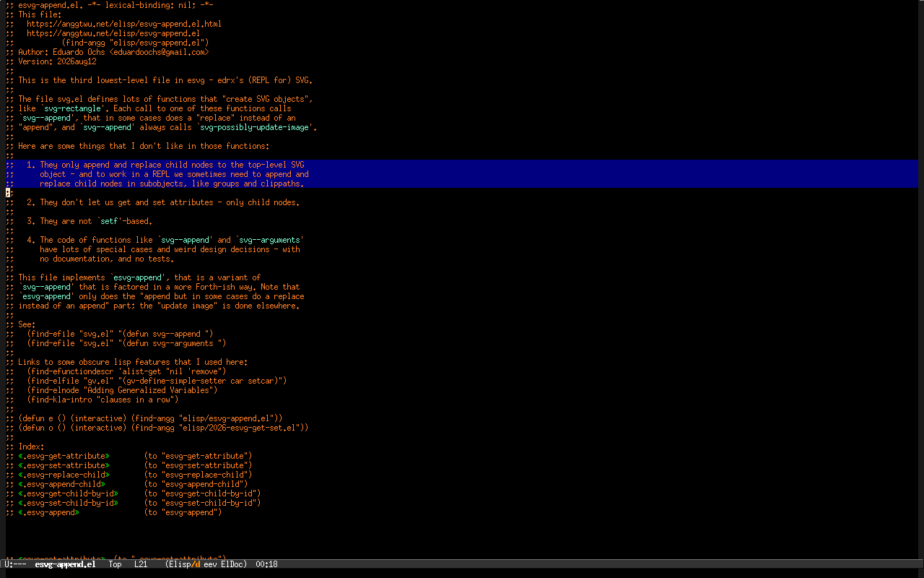
Task: Click the «.esvg-set-child-by-id» index anchor
Action: 68,503
